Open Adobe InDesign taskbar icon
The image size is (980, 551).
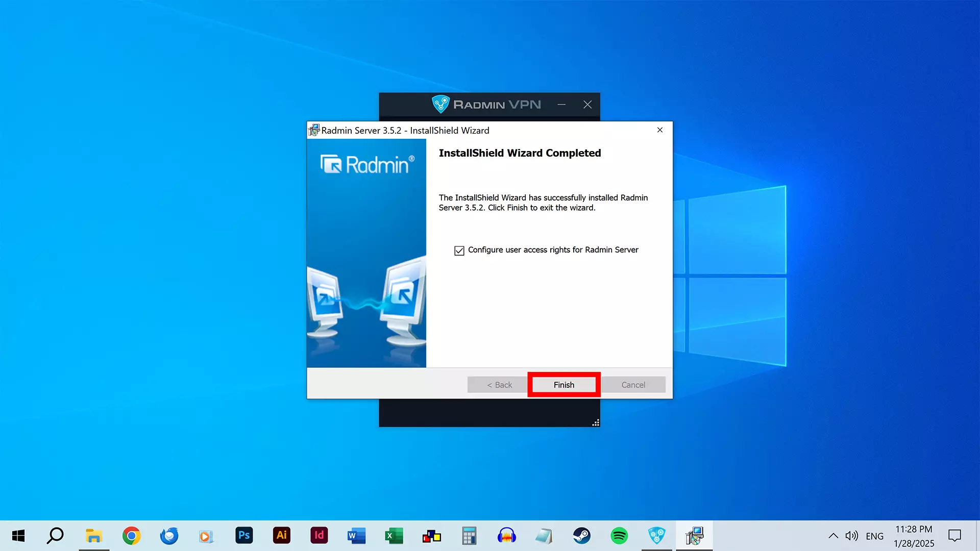pyautogui.click(x=319, y=535)
